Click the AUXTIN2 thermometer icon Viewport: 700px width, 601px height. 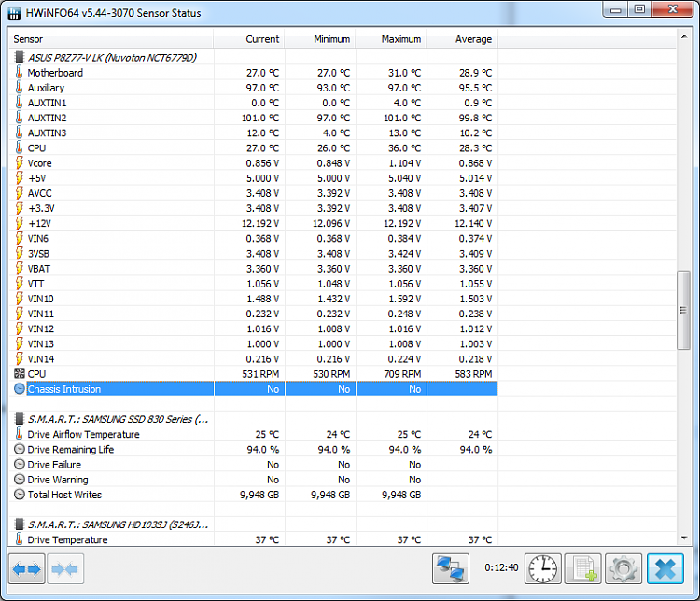(x=20, y=118)
